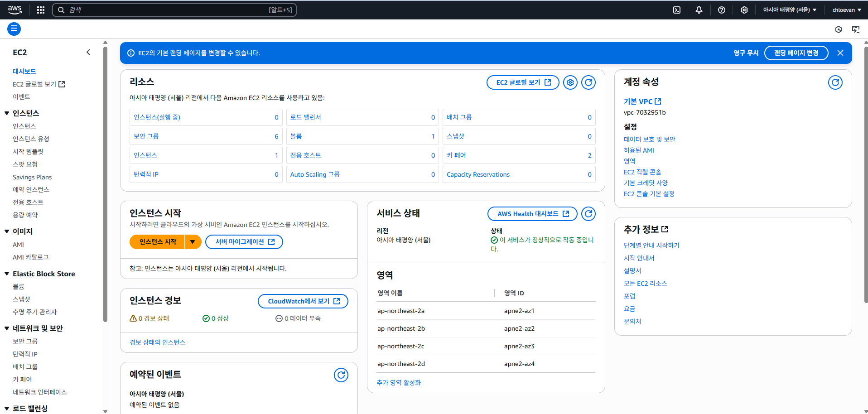Open the 키 페어 resource card
The height and width of the screenshot is (414, 868).
519,155
